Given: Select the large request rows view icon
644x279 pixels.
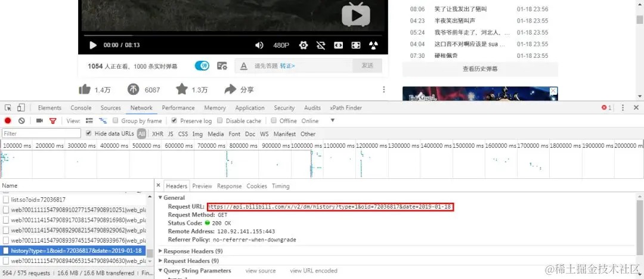Looking at the screenshot, I should coord(89,121).
